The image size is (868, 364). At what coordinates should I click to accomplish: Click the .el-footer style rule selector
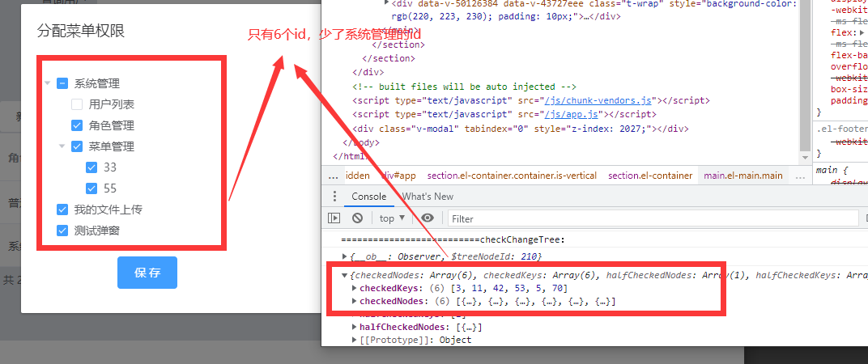tap(842, 129)
